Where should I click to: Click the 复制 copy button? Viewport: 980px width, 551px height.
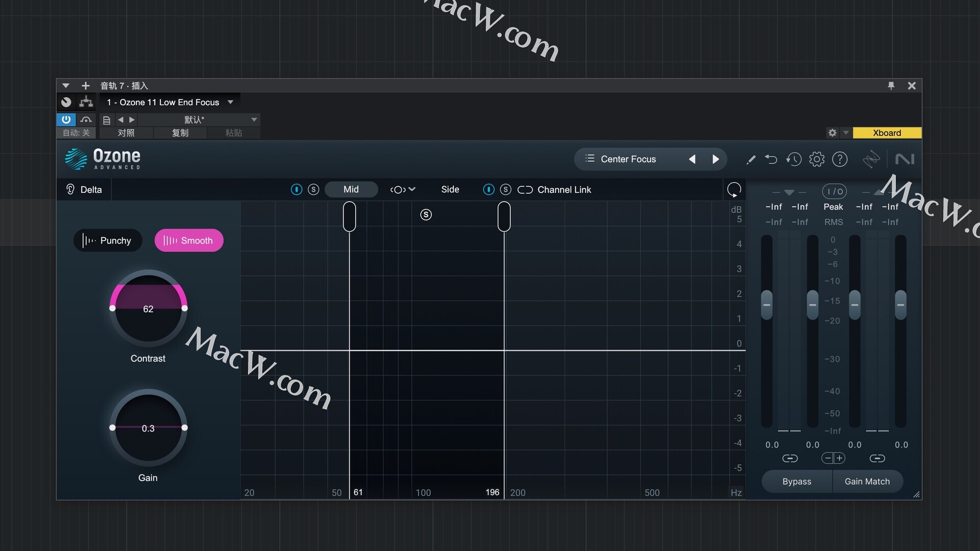(x=180, y=133)
